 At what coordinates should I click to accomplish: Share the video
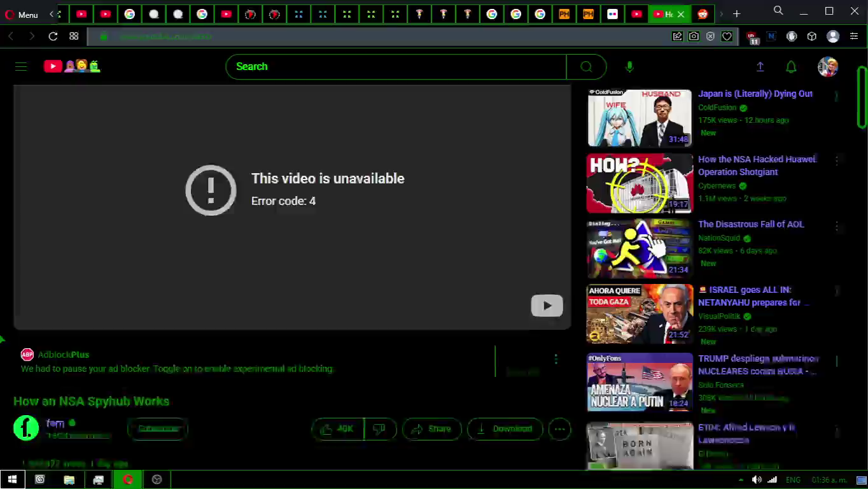point(431,429)
